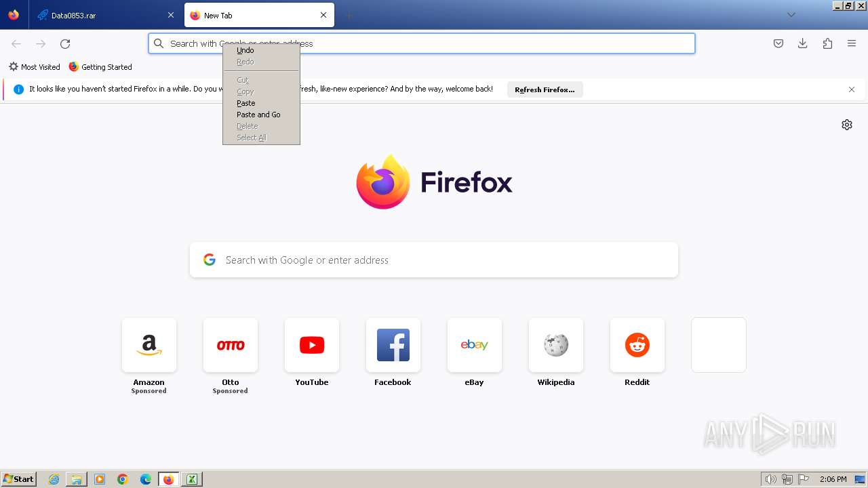Viewport: 868px width, 488px height.
Task: Launch Microsoft Edge from taskbar
Action: pyautogui.click(x=146, y=479)
